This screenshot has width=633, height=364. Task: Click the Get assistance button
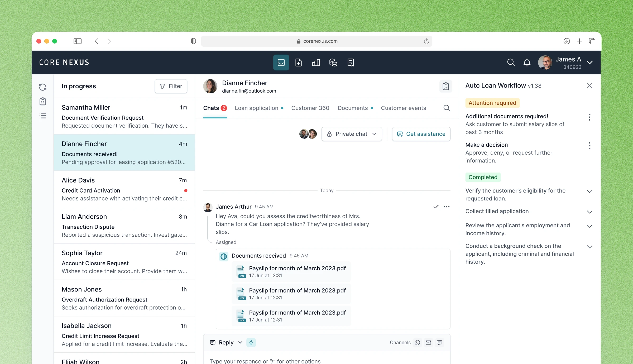[421, 134]
